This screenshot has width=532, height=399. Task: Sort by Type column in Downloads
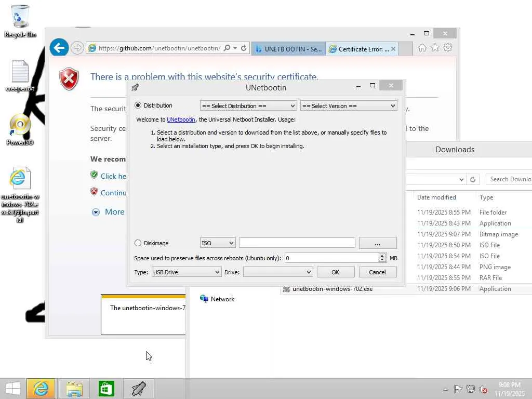coord(486,197)
